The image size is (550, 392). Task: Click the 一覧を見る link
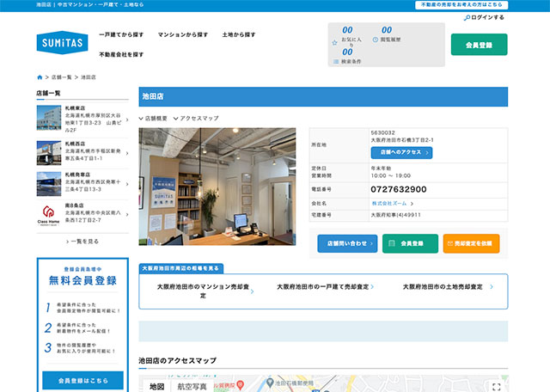pyautogui.click(x=82, y=242)
